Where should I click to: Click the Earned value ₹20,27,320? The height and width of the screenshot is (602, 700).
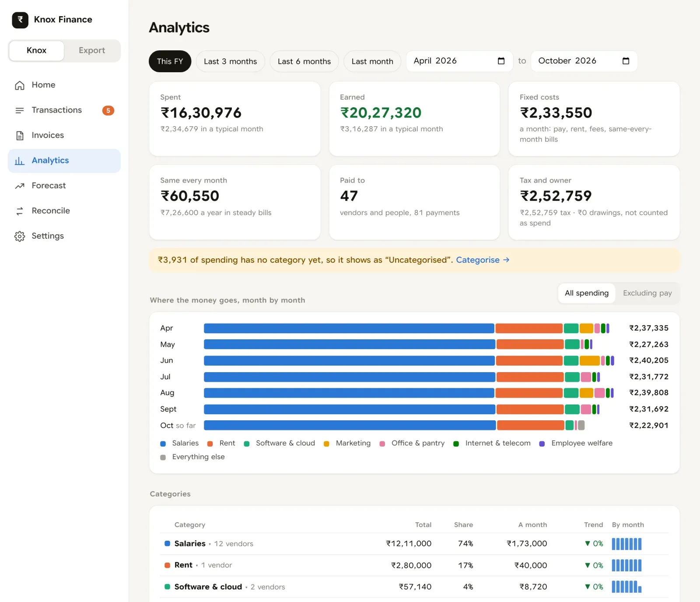[x=381, y=113]
